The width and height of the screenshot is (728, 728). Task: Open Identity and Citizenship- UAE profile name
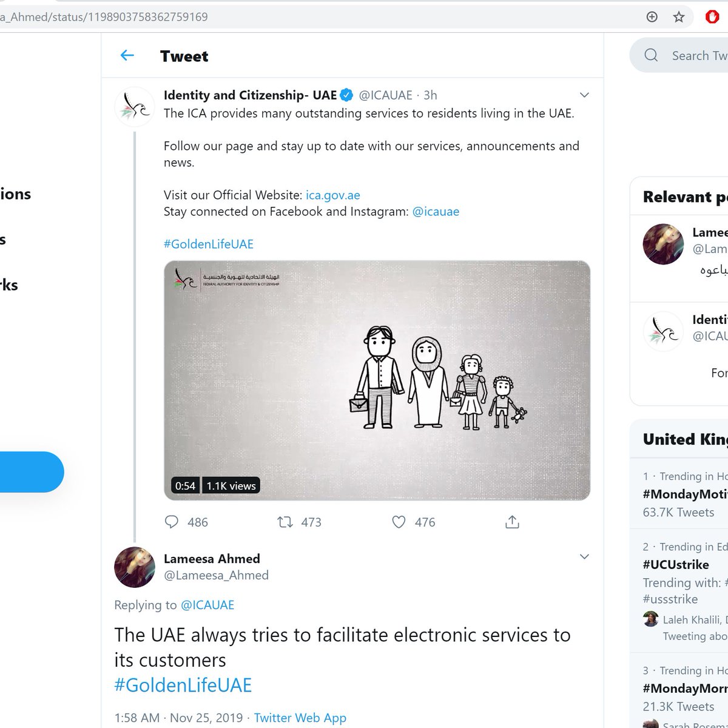tap(250, 95)
